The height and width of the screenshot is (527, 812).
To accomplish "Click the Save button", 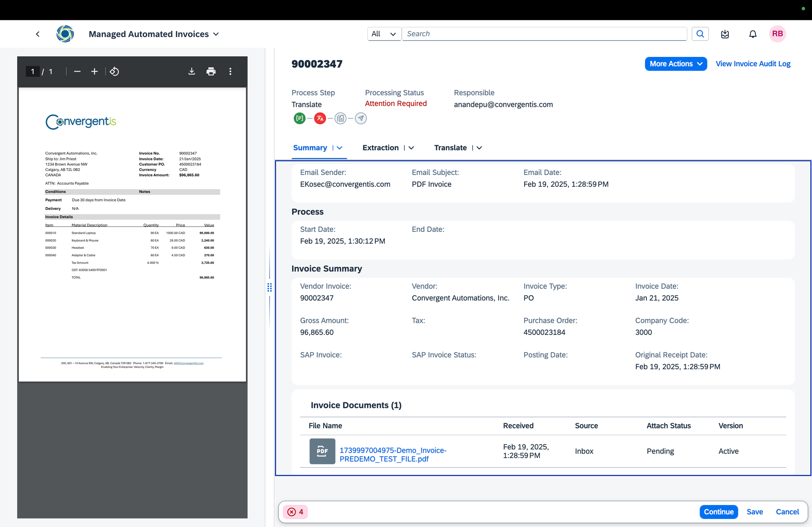I will (x=755, y=512).
